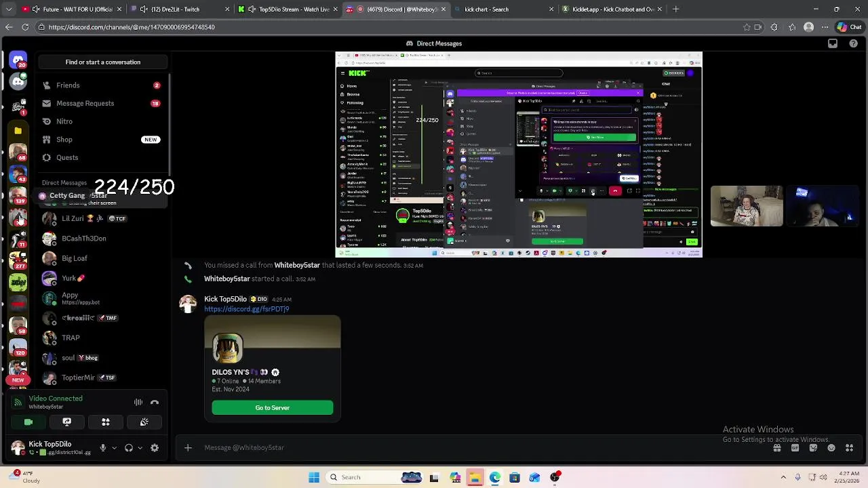This screenshot has height=488, width=868.
Task: Click Find or start a conversation
Action: (x=103, y=62)
